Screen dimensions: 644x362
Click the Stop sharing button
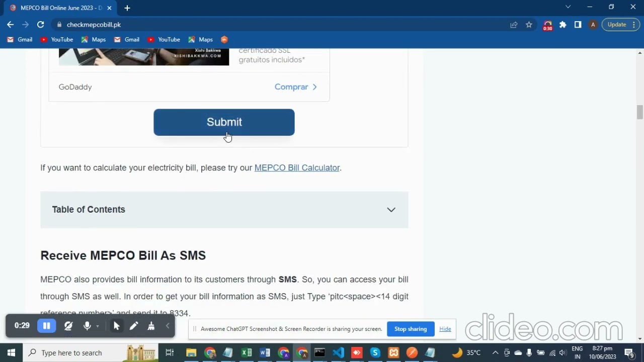411,329
